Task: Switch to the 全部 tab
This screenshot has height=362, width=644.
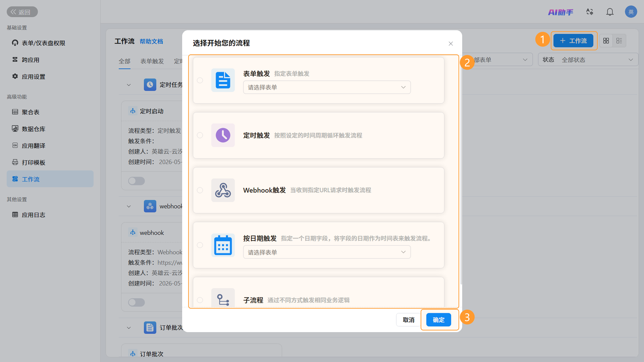Action: point(124,61)
